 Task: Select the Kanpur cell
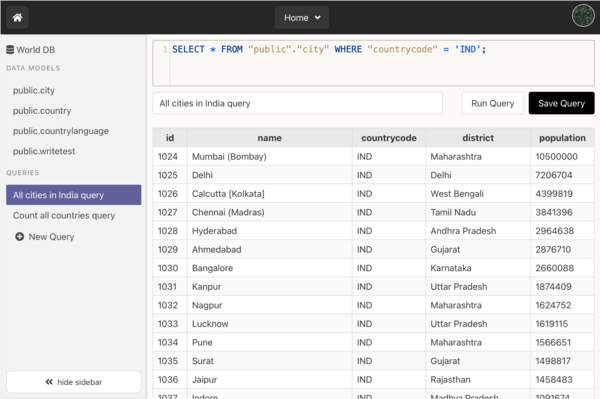(x=269, y=287)
